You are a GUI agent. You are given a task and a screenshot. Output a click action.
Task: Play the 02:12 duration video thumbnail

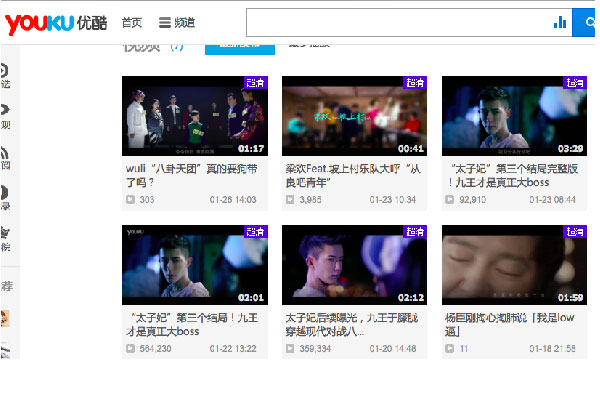pos(354,265)
